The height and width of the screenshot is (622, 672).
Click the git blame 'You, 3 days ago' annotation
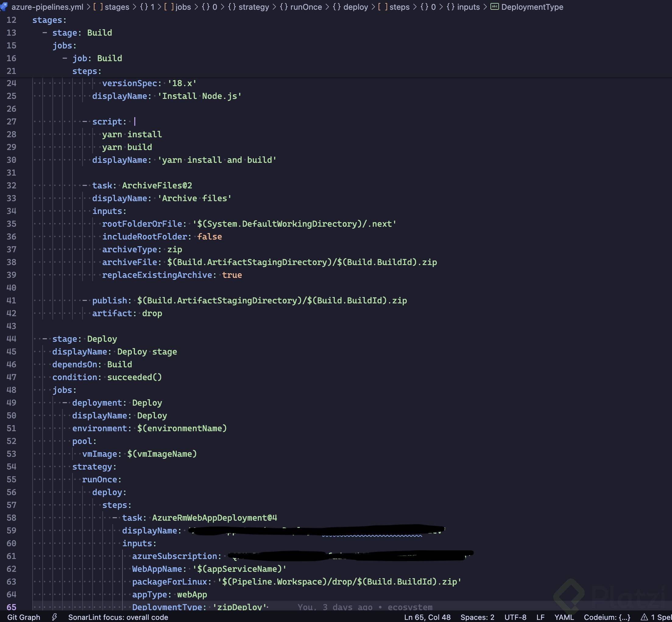(x=364, y=607)
